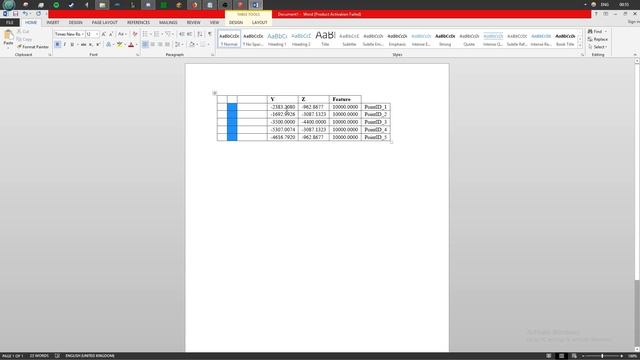Image resolution: width=640 pixels, height=360 pixels.
Task: Switch to the INSERT tab
Action: (53, 22)
